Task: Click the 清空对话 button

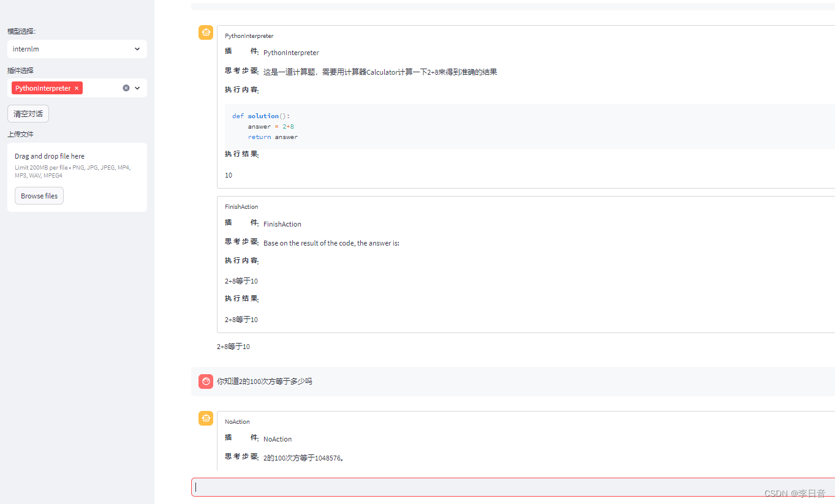Action: coord(28,114)
